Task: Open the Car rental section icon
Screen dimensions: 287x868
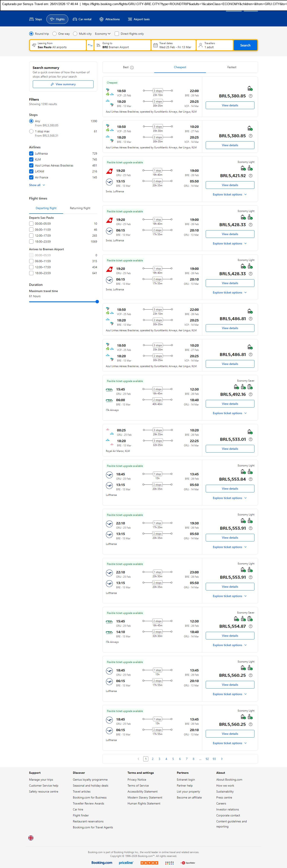Action: tap(75, 19)
